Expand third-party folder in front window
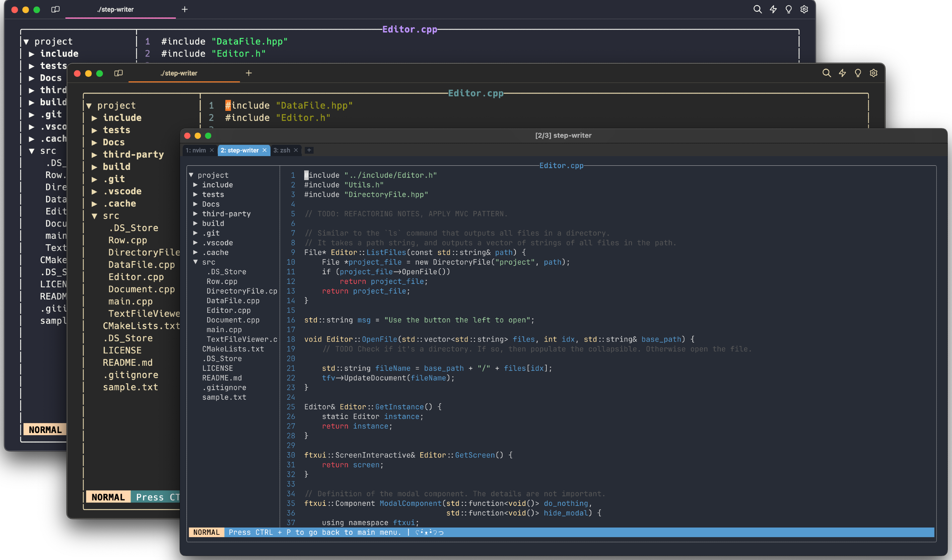This screenshot has width=952, height=560. 195,214
